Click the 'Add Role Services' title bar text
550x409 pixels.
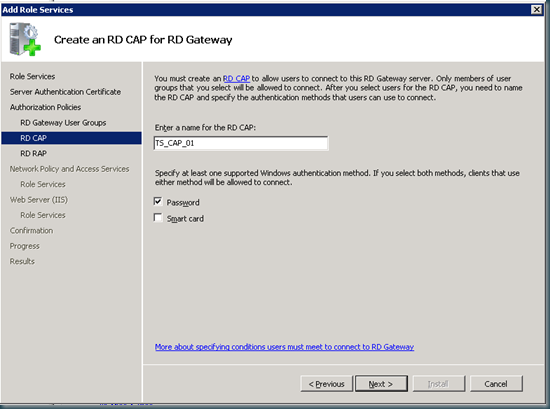pyautogui.click(x=38, y=10)
